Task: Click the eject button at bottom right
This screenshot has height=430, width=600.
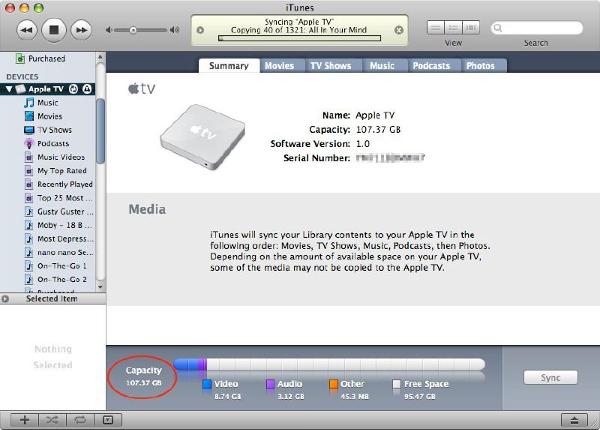Action: 574,420
